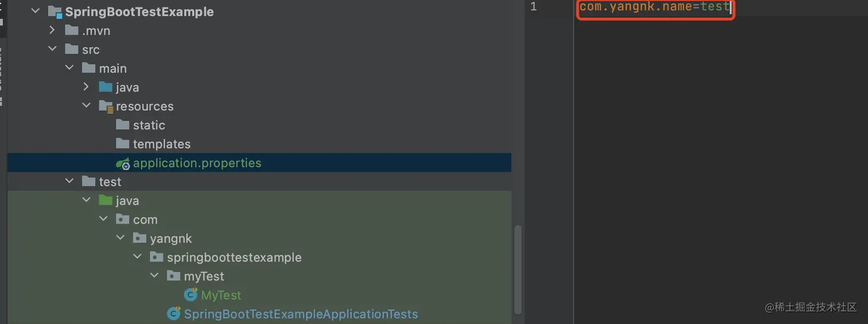Collapse the src folder chevron
The image size is (868, 324).
click(x=52, y=49)
